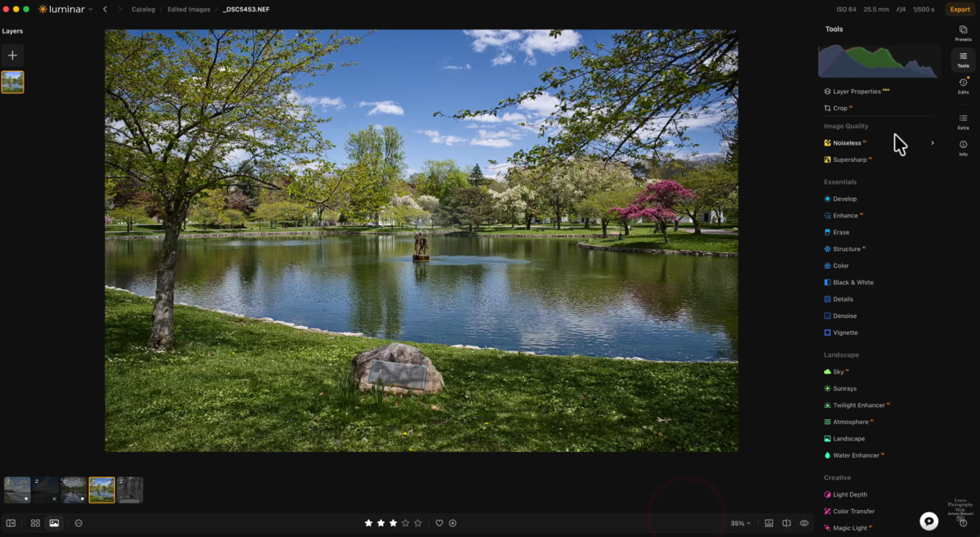Toggle original preview with eye icon
Image resolution: width=980 pixels, height=537 pixels.
(804, 523)
